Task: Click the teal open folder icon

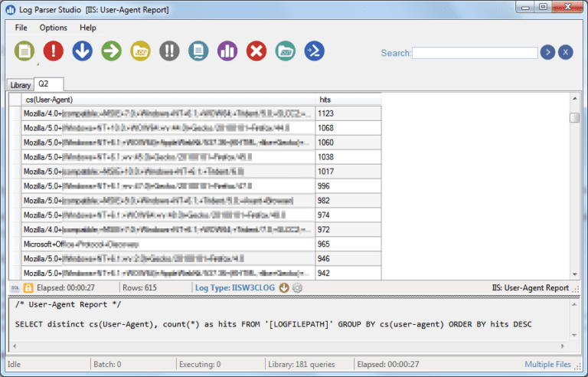Action: point(286,51)
